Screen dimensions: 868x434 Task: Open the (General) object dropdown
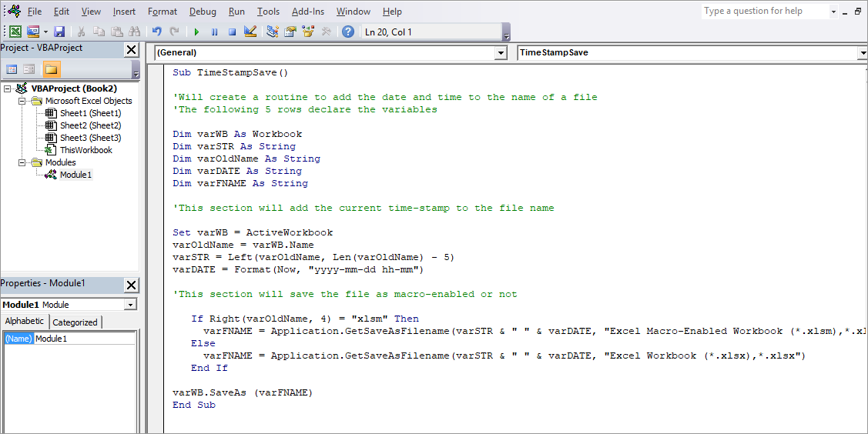(501, 52)
